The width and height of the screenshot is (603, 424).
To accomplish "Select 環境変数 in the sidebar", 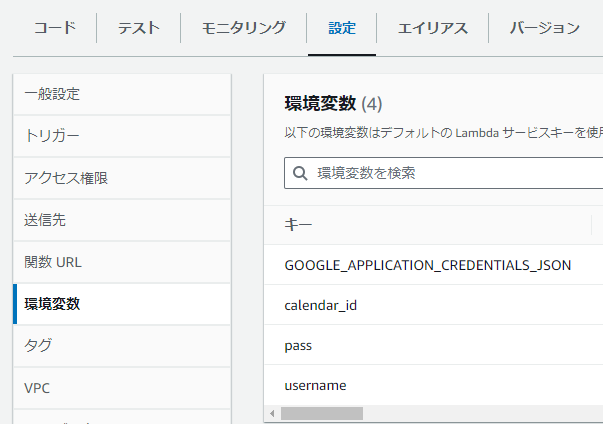I will click(122, 304).
